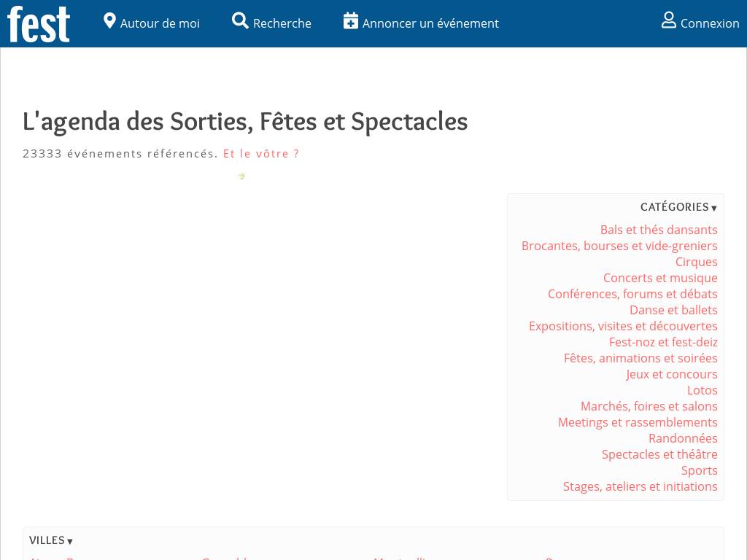
Task: Browse Brocantes, bourses et vide-greniers
Action: tap(619, 246)
